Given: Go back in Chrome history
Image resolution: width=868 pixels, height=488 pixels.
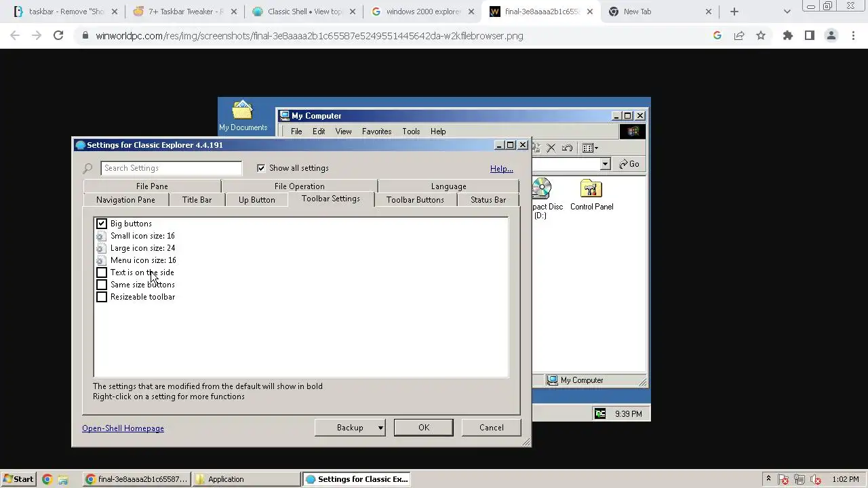Looking at the screenshot, I should (15, 35).
